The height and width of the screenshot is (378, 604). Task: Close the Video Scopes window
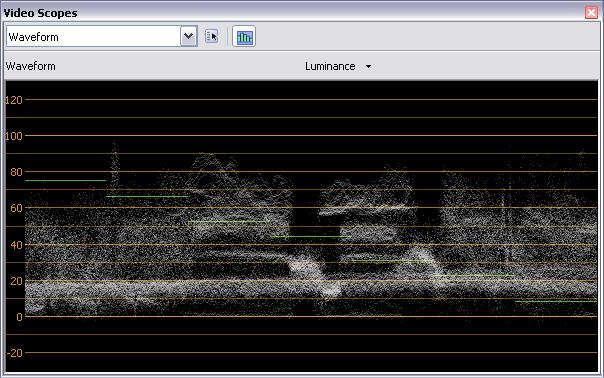pos(591,12)
